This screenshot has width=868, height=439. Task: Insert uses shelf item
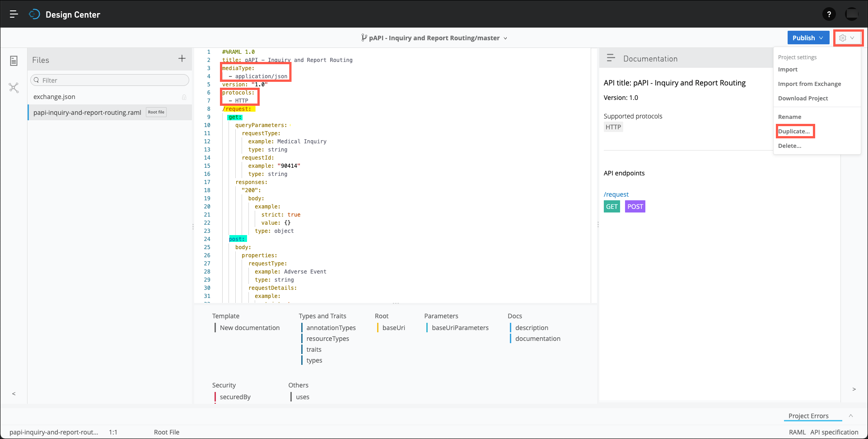303,397
